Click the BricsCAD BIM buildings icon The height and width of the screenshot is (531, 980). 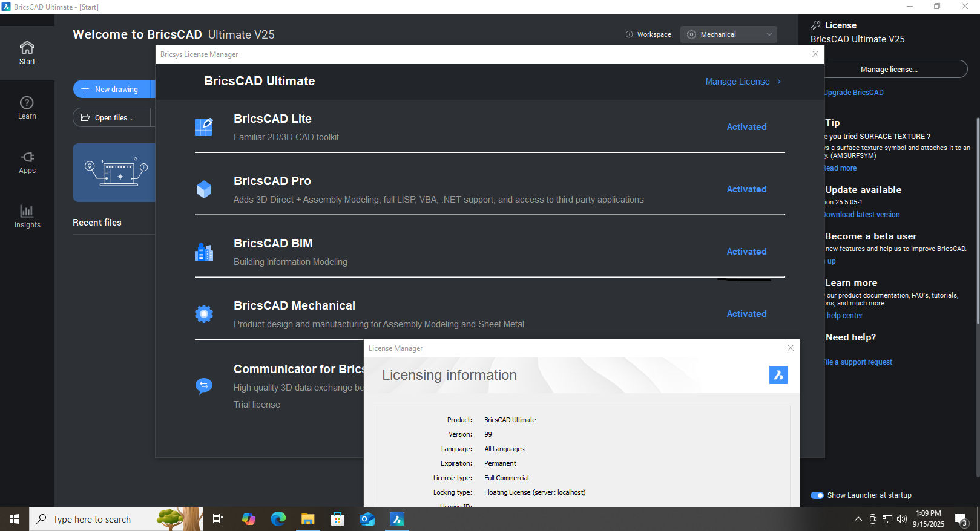coord(204,252)
